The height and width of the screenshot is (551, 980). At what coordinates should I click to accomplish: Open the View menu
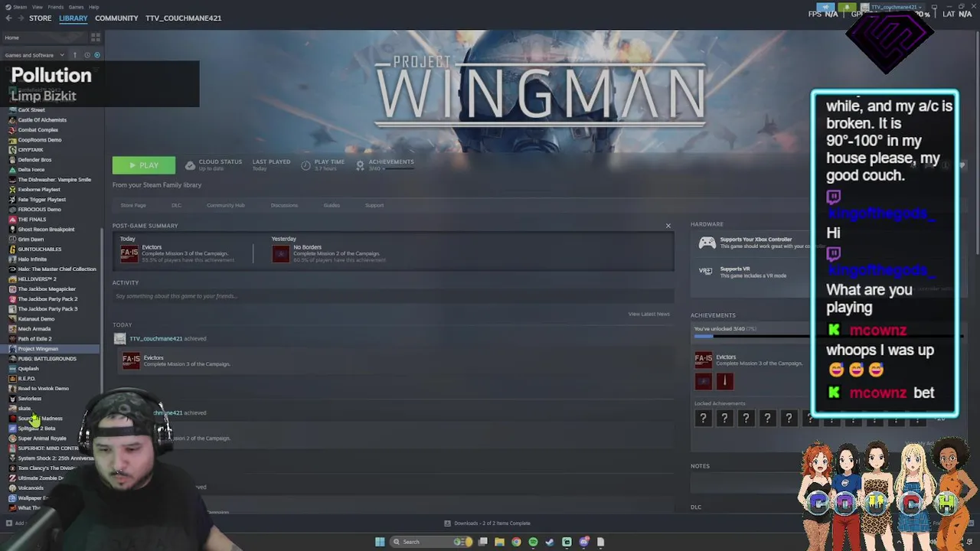point(38,7)
